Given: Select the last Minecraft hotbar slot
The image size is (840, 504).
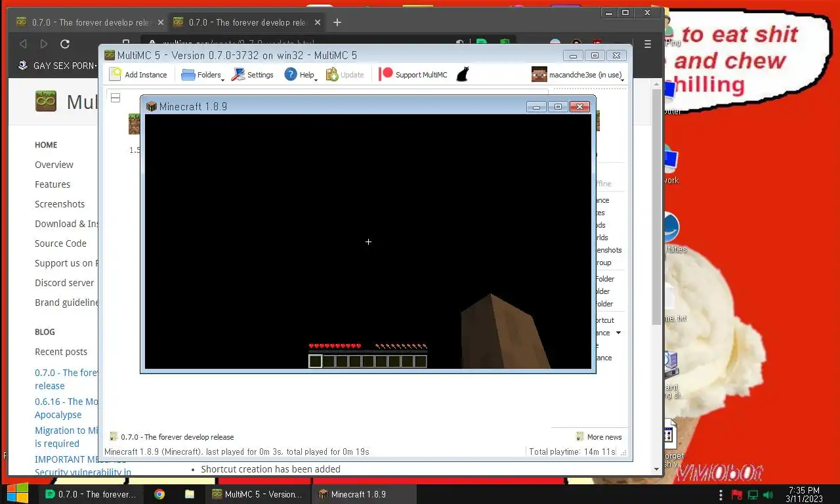Looking at the screenshot, I should click(421, 362).
